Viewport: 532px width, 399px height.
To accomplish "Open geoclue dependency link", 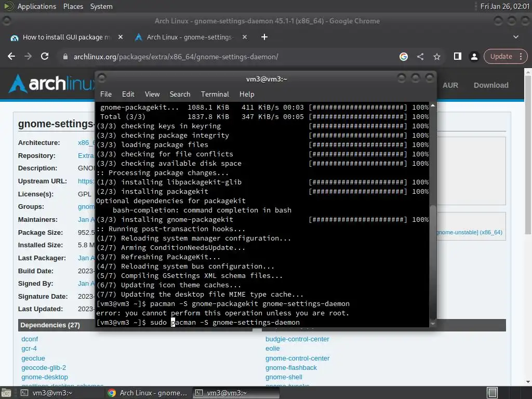I will click(x=33, y=358).
